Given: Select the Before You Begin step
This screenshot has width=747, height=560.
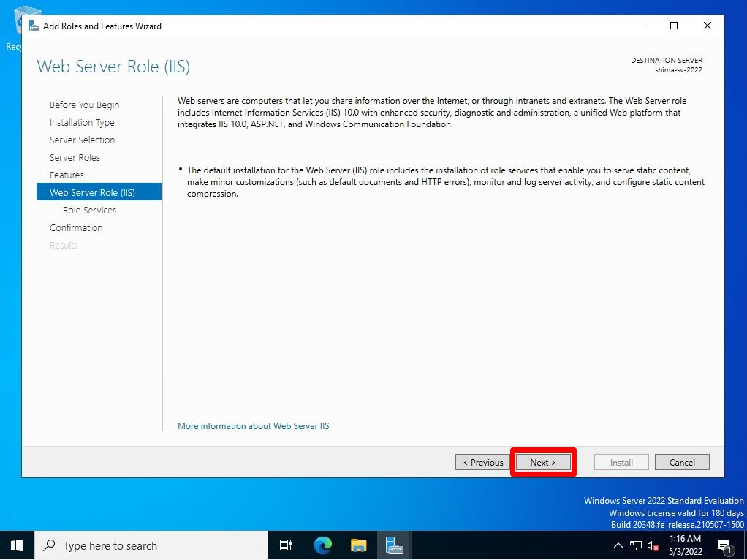Looking at the screenshot, I should tap(84, 105).
